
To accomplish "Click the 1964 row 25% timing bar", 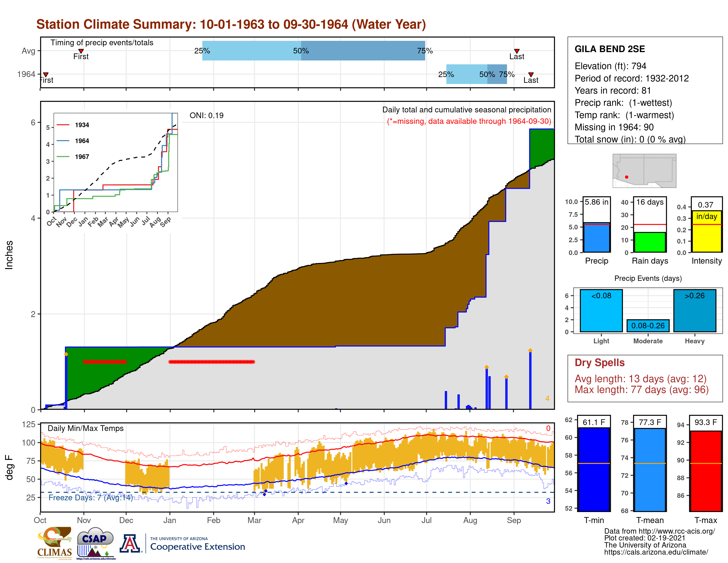I will tap(467, 74).
